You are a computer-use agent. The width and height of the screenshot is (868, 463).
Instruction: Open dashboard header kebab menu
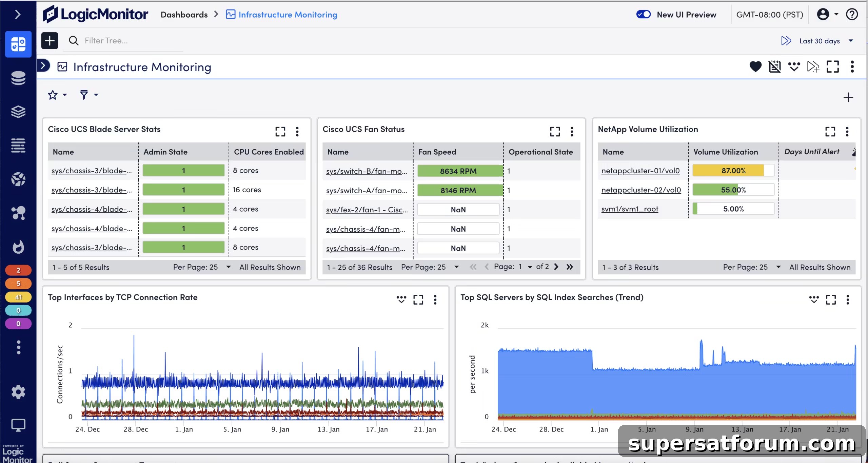(x=852, y=66)
